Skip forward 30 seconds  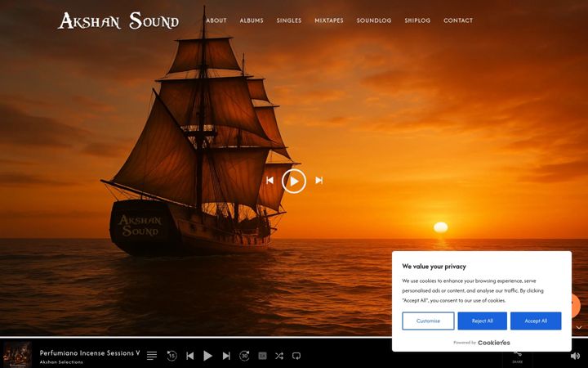[244, 356]
